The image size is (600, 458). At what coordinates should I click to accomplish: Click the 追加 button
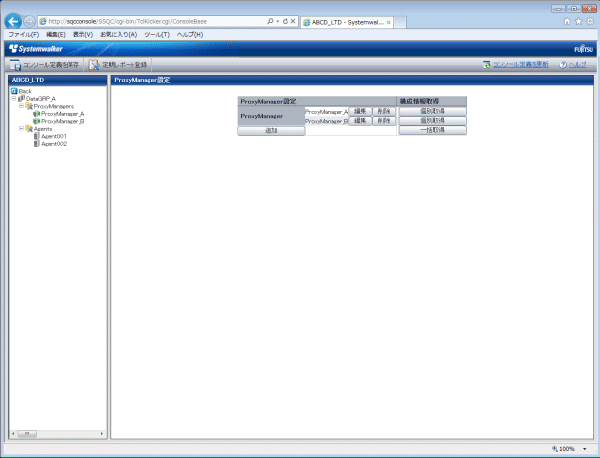pos(271,131)
